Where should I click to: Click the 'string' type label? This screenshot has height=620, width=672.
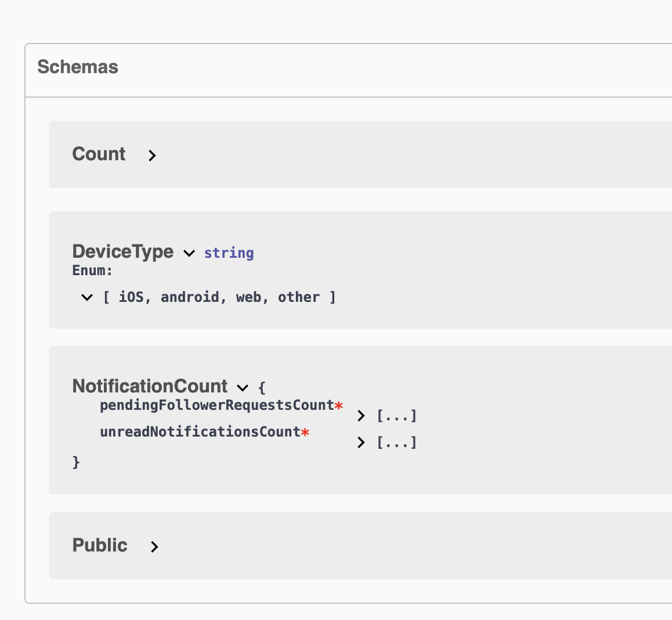tap(229, 253)
